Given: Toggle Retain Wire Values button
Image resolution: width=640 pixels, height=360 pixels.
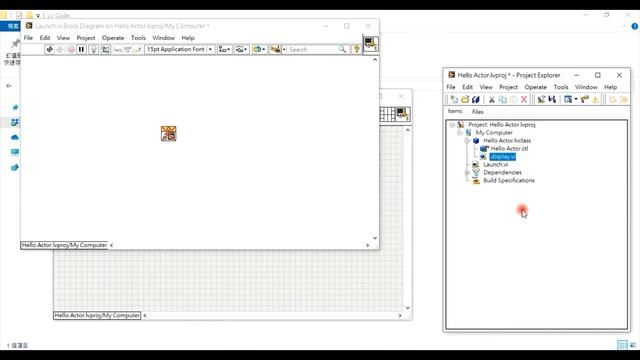Looking at the screenshot, I should (106, 49).
